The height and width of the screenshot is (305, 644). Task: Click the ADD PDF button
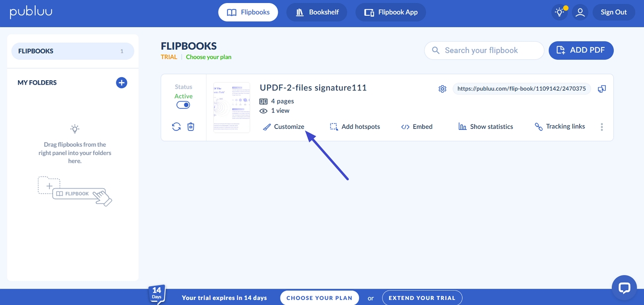click(x=581, y=51)
